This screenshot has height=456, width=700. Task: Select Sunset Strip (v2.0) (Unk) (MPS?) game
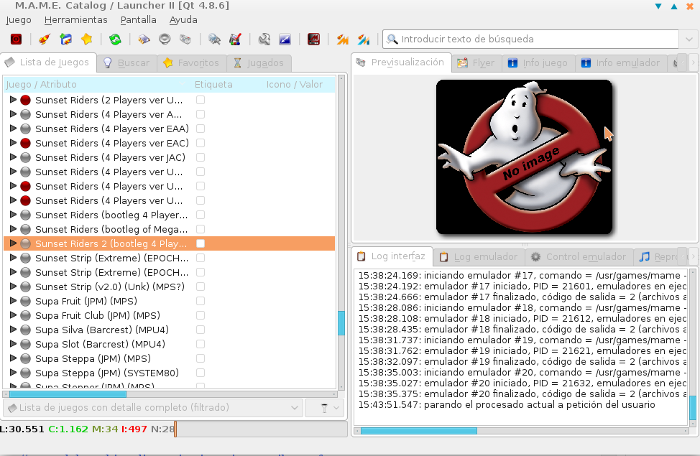coord(110,287)
